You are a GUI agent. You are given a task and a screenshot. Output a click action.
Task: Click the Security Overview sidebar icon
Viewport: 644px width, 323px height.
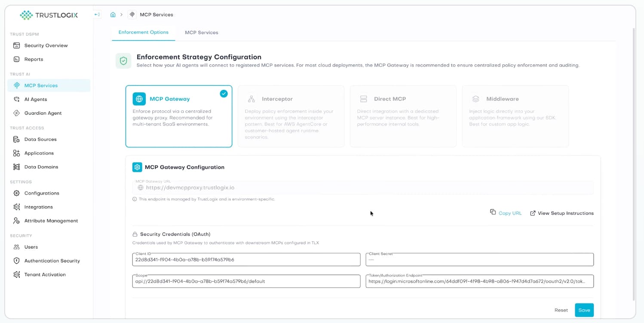tap(17, 46)
